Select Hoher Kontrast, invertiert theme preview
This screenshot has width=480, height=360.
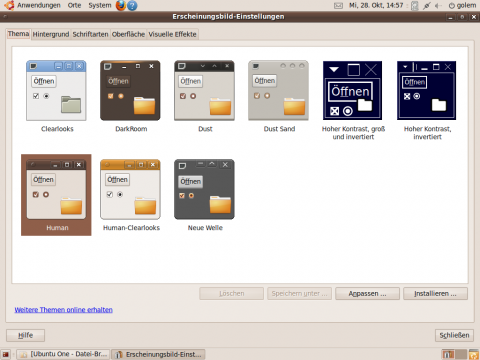(426, 91)
